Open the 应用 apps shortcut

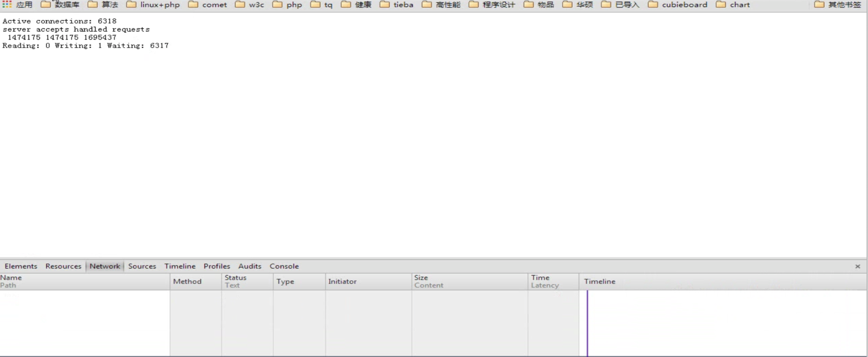click(x=17, y=5)
